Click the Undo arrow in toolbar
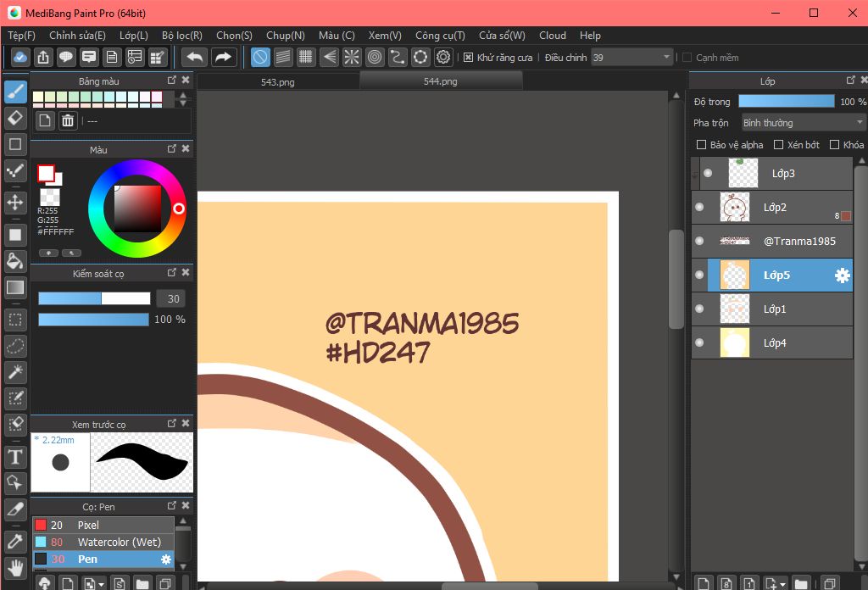This screenshot has width=868, height=590. point(195,57)
